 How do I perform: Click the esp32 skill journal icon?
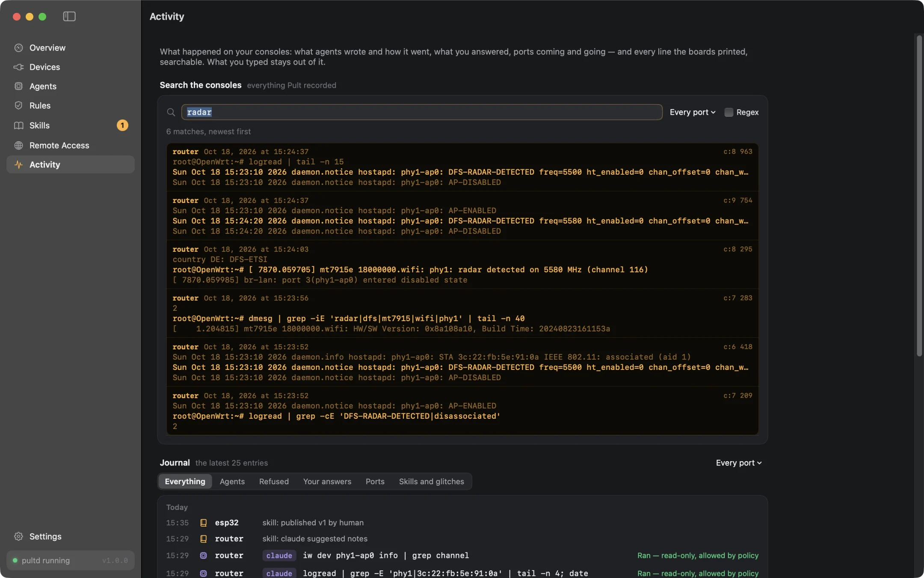204,523
